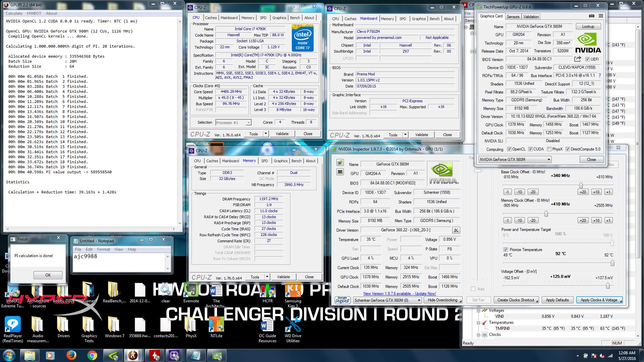The image size is (644, 362).
Task: Enable the Auto fan checkbox
Action: coord(473,289)
